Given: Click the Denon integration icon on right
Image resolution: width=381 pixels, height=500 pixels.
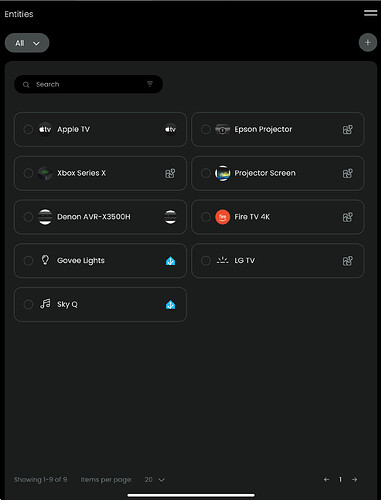Looking at the screenshot, I should click(x=170, y=217).
